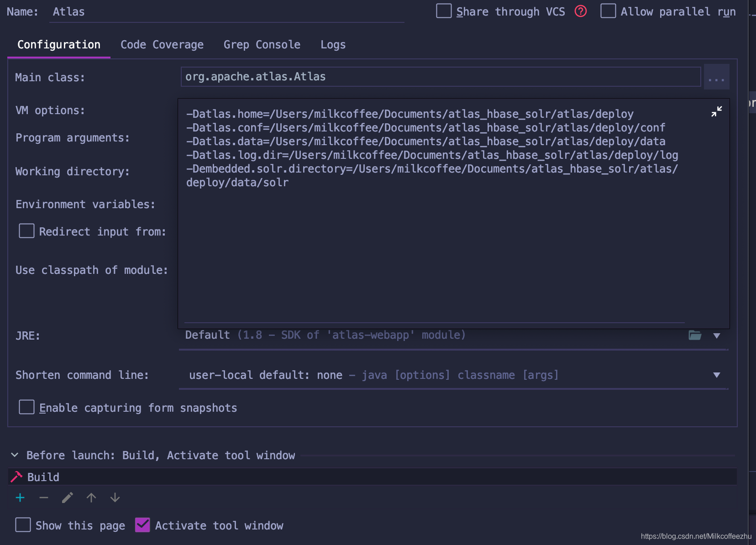Edit the before-launch task with pencil
The width and height of the screenshot is (756, 545).
[x=68, y=498]
